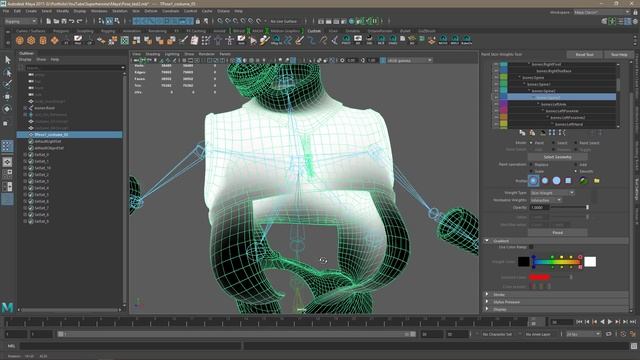640x360 pixels.
Task: Click the Copy weights icon under influence list
Action: pos(522,133)
